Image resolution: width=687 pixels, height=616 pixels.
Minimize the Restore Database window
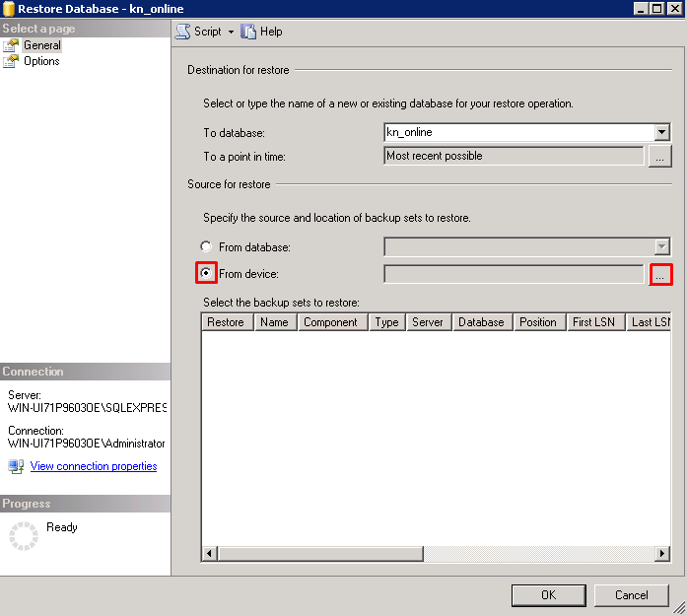pos(641,9)
